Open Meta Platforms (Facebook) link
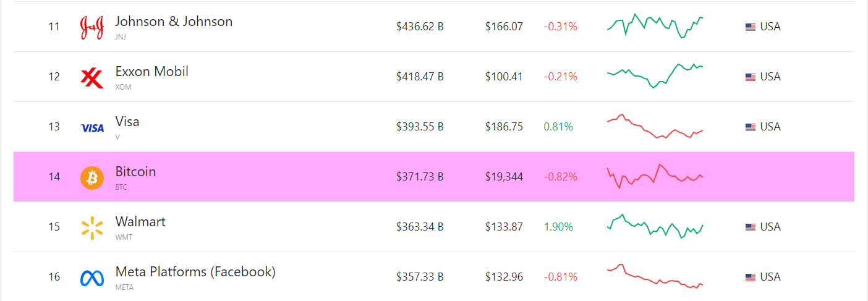The height and width of the screenshot is (301, 868). coord(195,272)
